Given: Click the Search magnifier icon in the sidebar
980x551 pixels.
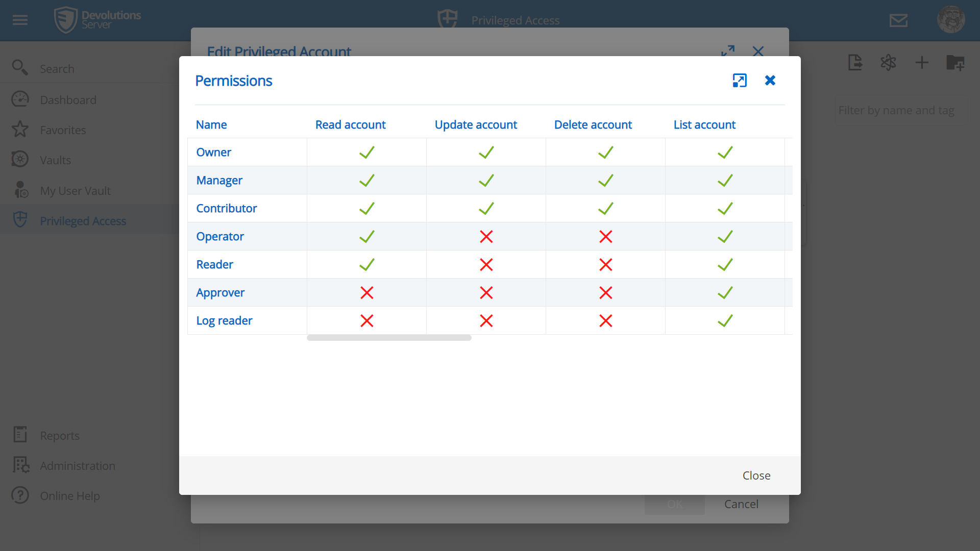Looking at the screenshot, I should 20,68.
